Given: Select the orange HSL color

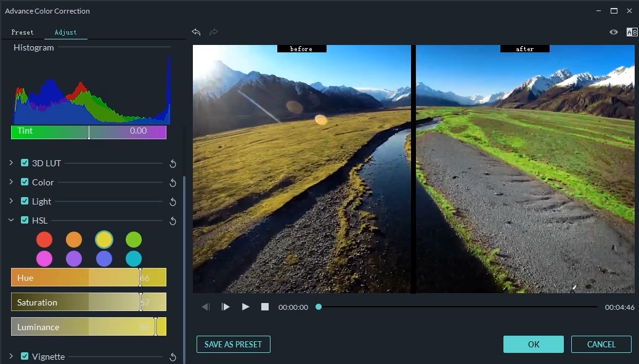Looking at the screenshot, I should tap(74, 240).
